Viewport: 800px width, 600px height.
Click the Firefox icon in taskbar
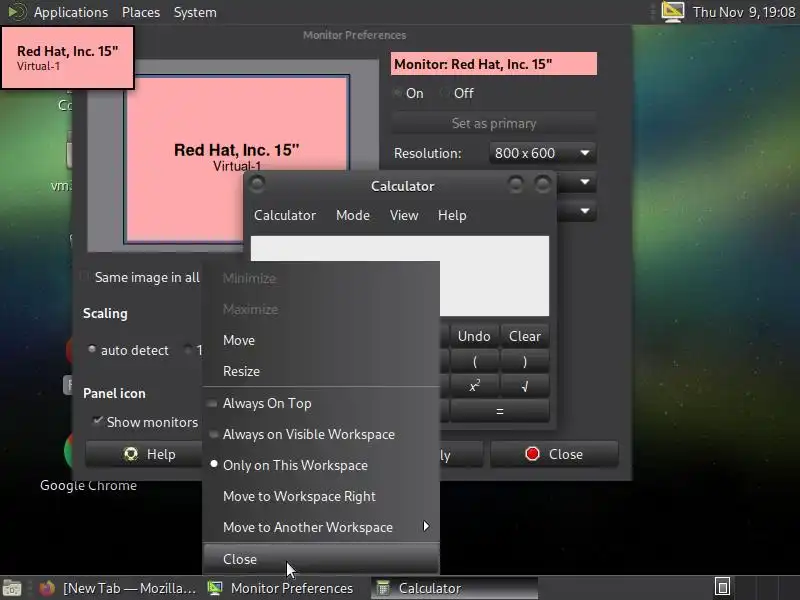pos(47,588)
